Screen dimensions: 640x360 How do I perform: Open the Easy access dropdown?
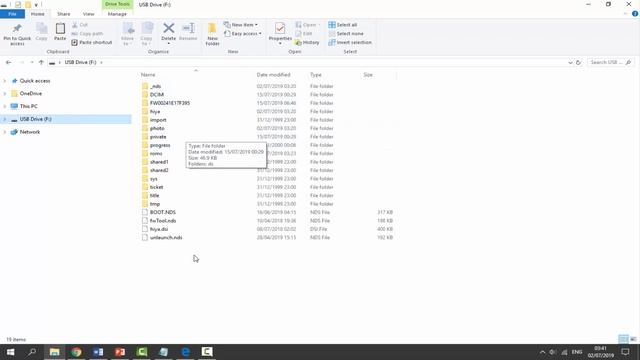click(243, 33)
